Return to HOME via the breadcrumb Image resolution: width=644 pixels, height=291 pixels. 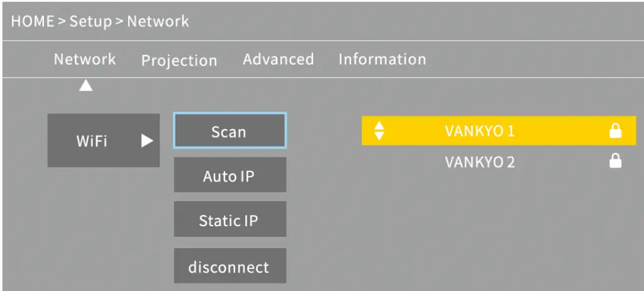[x=31, y=21]
